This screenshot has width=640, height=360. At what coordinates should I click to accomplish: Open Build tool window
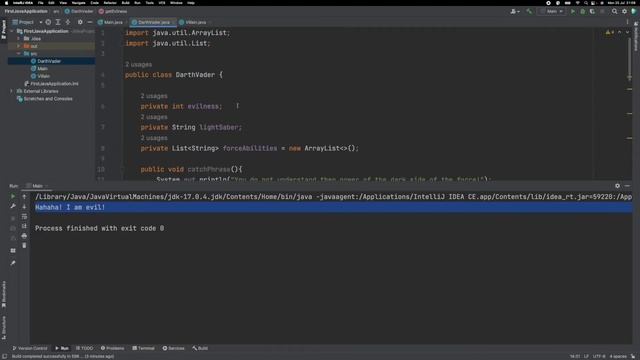click(200, 348)
